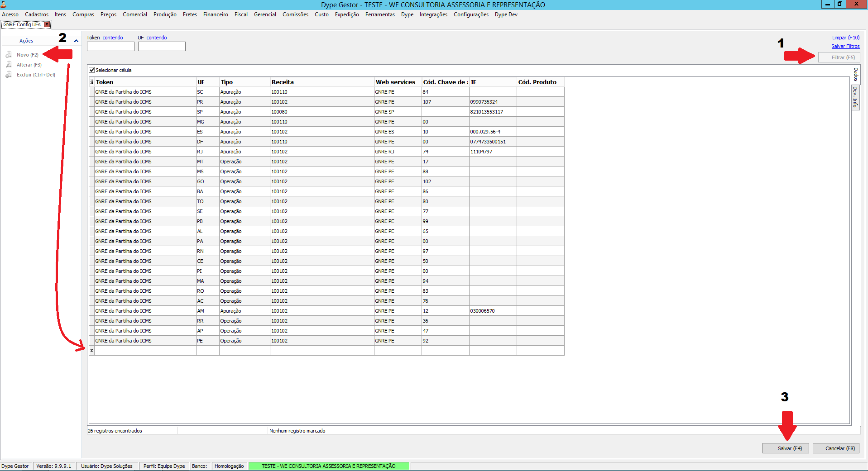Click the Alterar (F3) action
The image size is (868, 471).
pos(29,65)
